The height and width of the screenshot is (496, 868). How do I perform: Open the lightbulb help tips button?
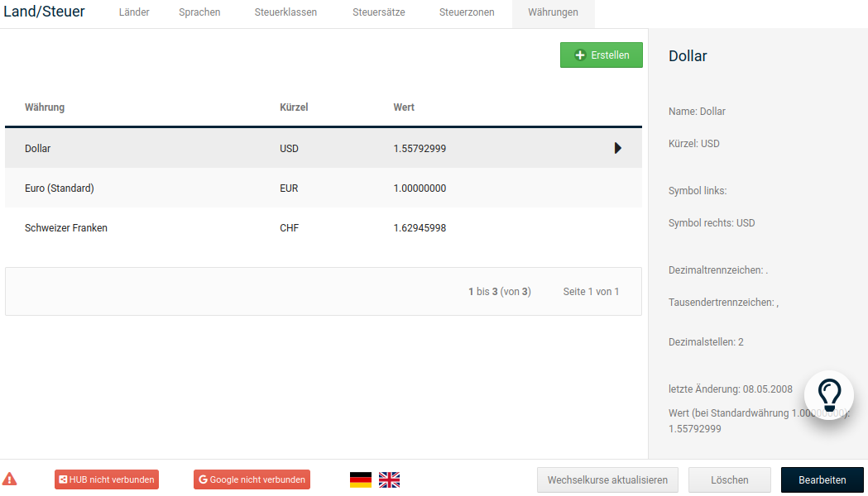point(828,394)
